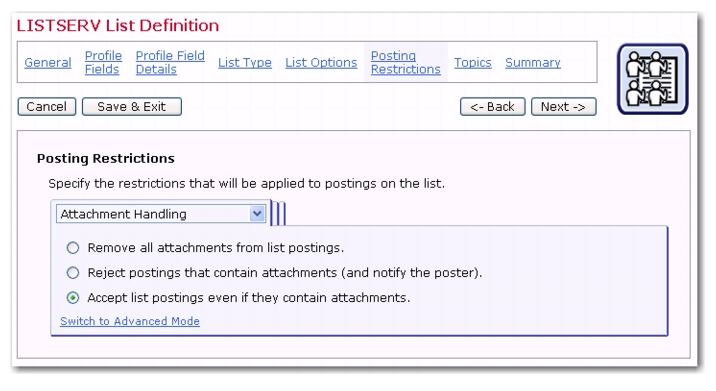Open the Profile Field Details tab
716x391 pixels.
[x=170, y=63]
